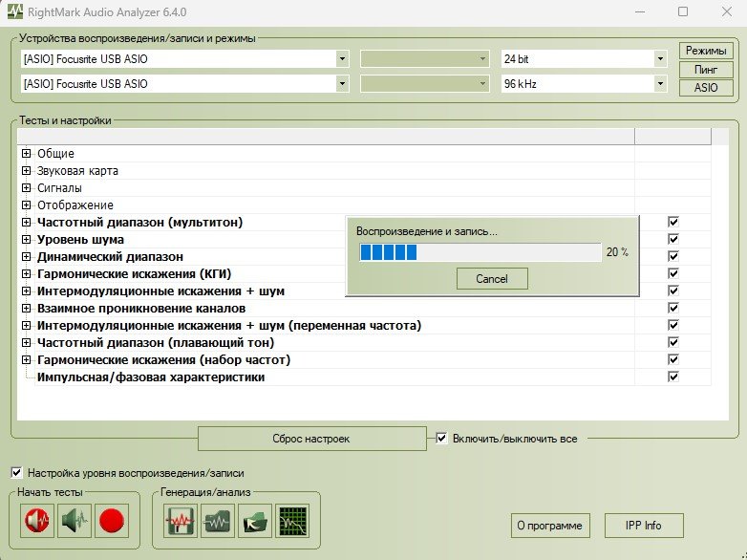747x560 pixels.
Task: Toggle the переменная частота intermodulation checkbox
Action: tap(673, 325)
